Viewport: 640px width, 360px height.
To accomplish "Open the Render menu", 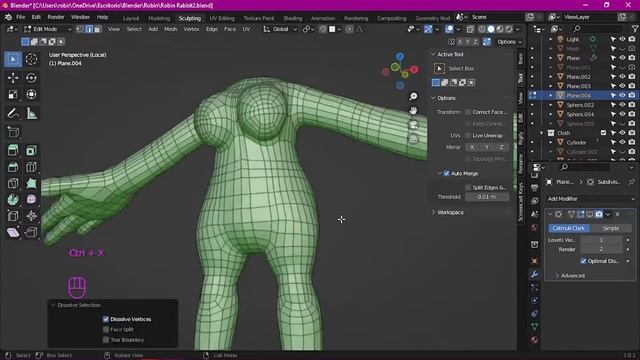I will tap(56, 17).
